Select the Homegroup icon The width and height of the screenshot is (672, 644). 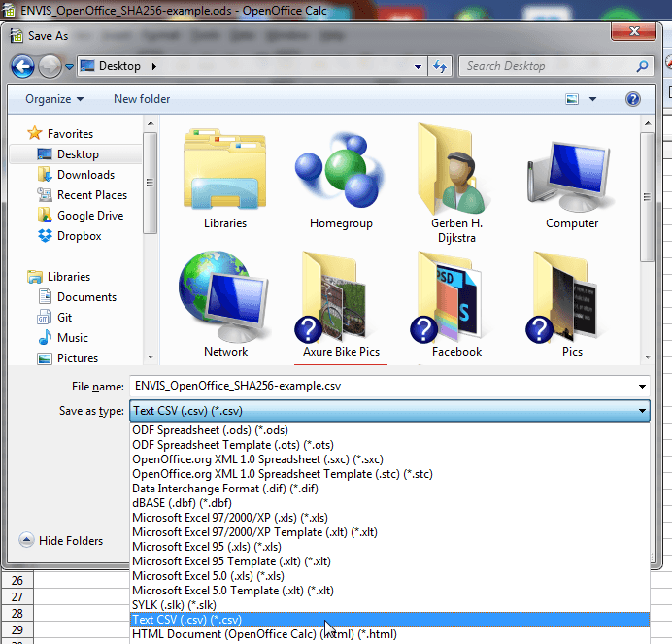click(x=341, y=180)
